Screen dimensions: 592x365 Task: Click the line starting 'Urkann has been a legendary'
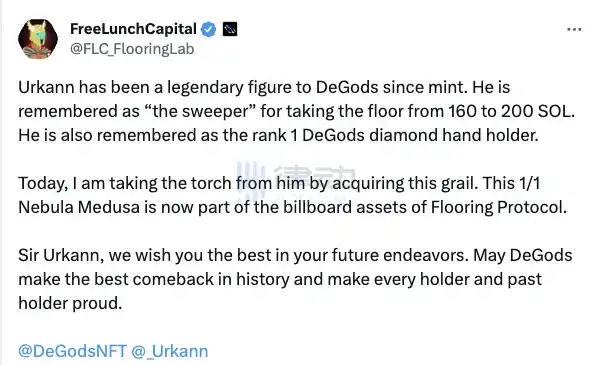pos(264,87)
